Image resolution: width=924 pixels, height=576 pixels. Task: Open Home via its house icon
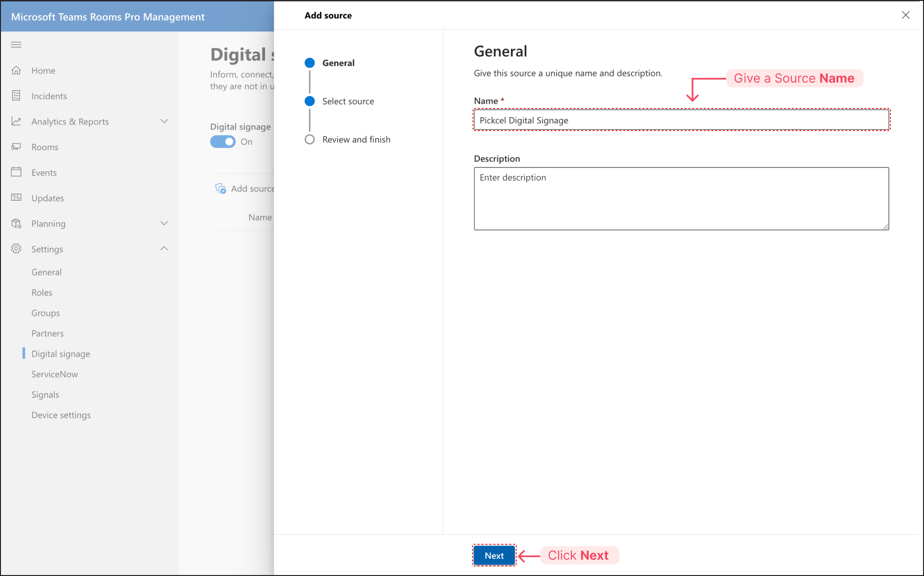click(16, 71)
